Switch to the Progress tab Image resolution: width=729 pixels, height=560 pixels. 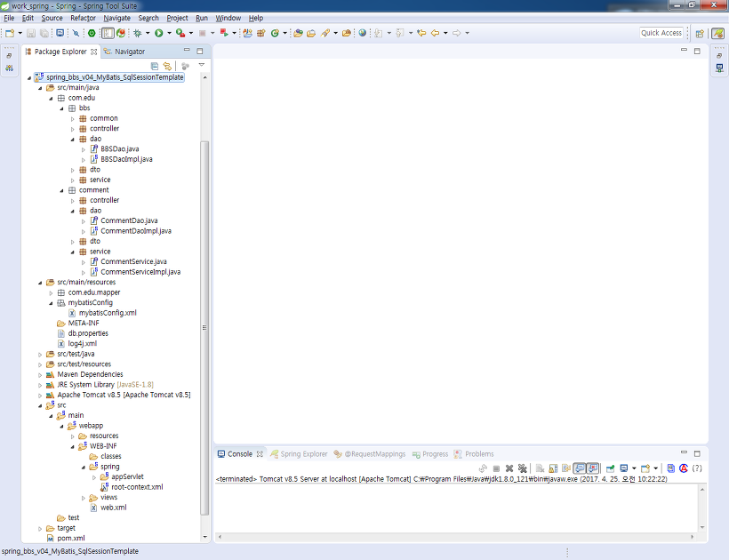tap(430, 454)
